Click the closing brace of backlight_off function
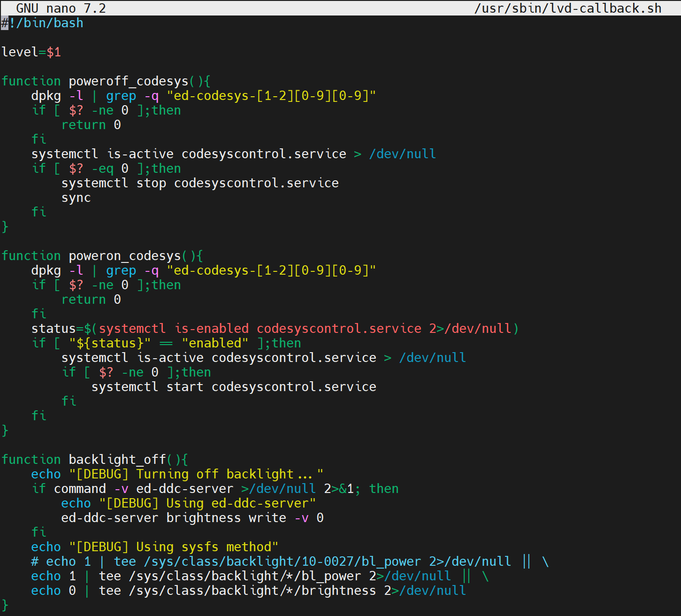Viewport: 681px width, 616px height. [5, 605]
